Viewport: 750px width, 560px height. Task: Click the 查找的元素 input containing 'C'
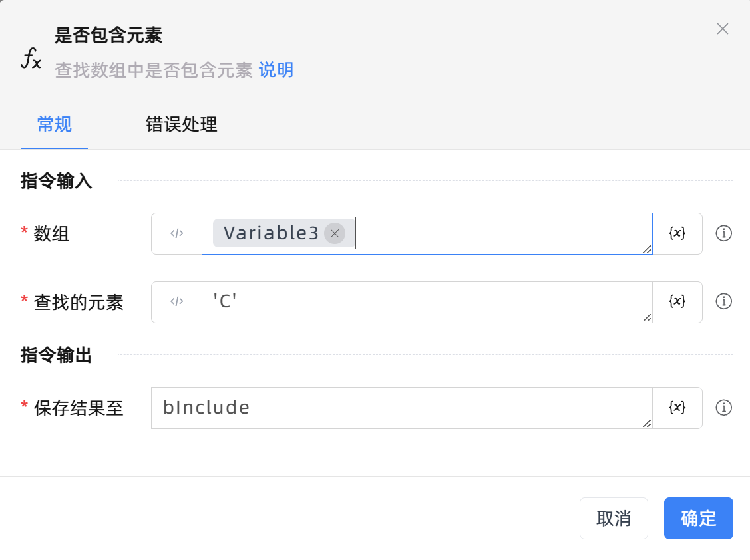(x=426, y=302)
